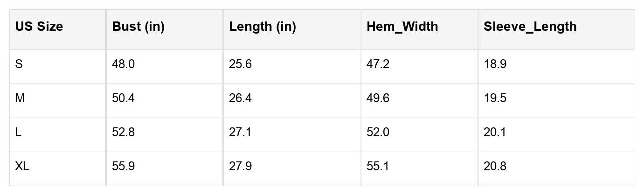Select the Hem_Width column header
The width and height of the screenshot is (644, 195).
coord(402,27)
